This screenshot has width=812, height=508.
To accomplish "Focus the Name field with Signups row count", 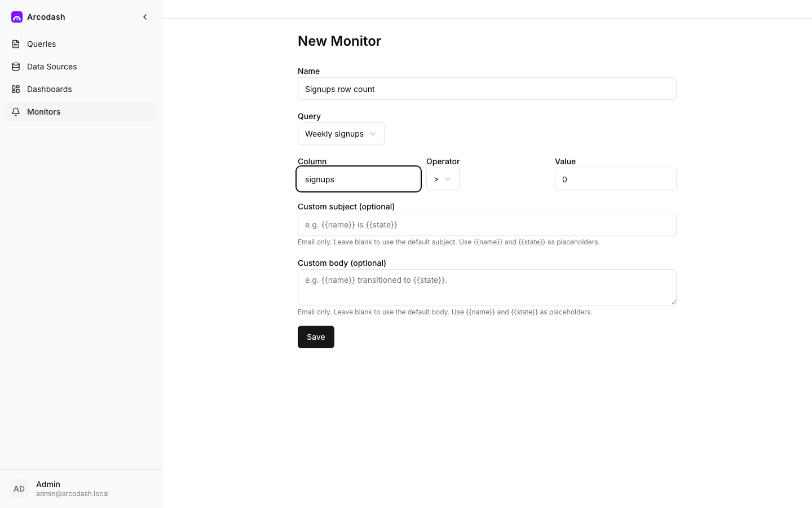I will click(487, 89).
